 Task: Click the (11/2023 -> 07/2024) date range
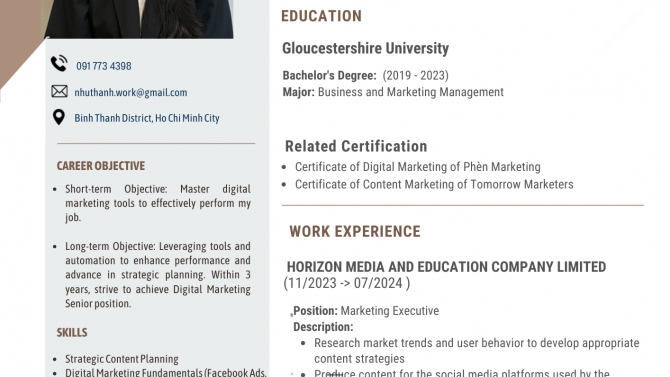(x=347, y=283)
